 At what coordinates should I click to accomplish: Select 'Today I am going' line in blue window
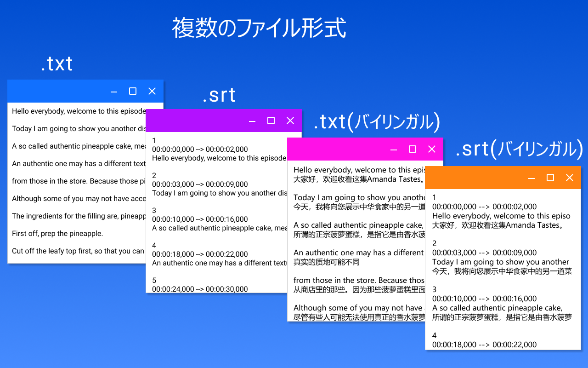point(79,129)
